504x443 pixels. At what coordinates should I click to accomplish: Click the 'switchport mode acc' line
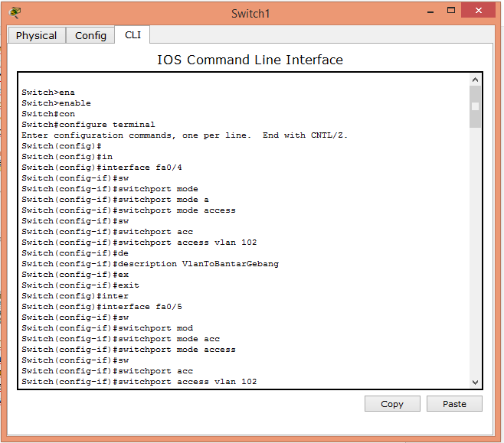(120, 339)
